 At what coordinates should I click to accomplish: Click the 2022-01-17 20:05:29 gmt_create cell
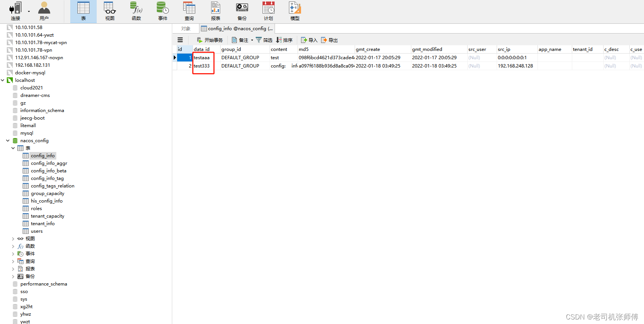click(383, 57)
